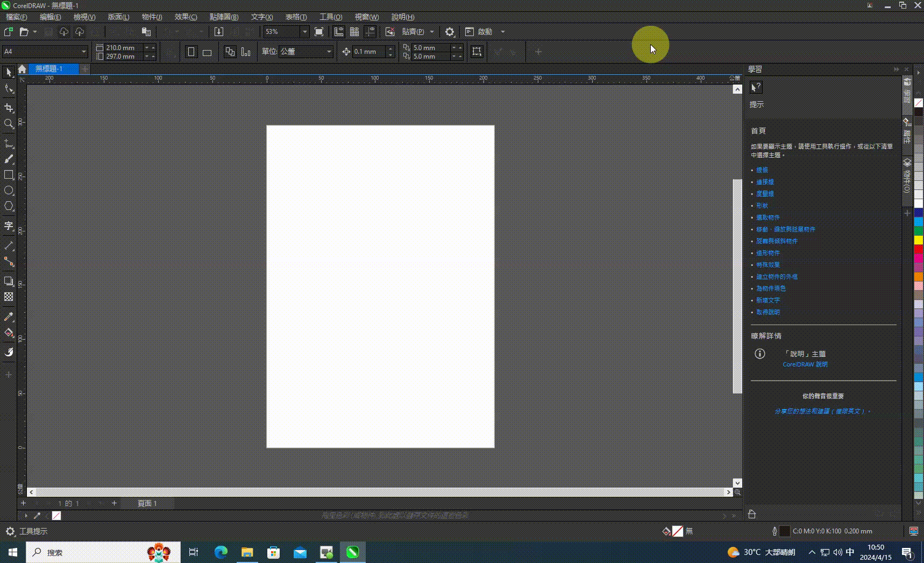This screenshot has height=563, width=924.
Task: Expand the 啟動 launcher dropdown
Action: (x=503, y=32)
